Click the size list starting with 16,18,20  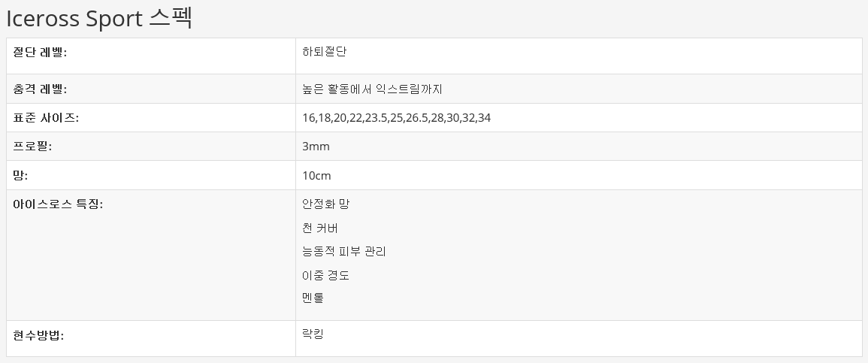click(396, 118)
